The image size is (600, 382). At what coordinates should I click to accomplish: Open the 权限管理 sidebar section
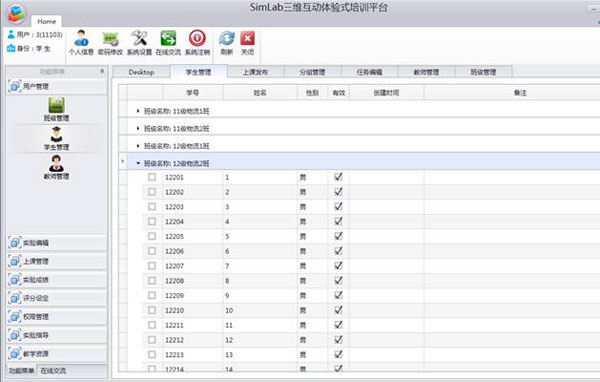57,317
